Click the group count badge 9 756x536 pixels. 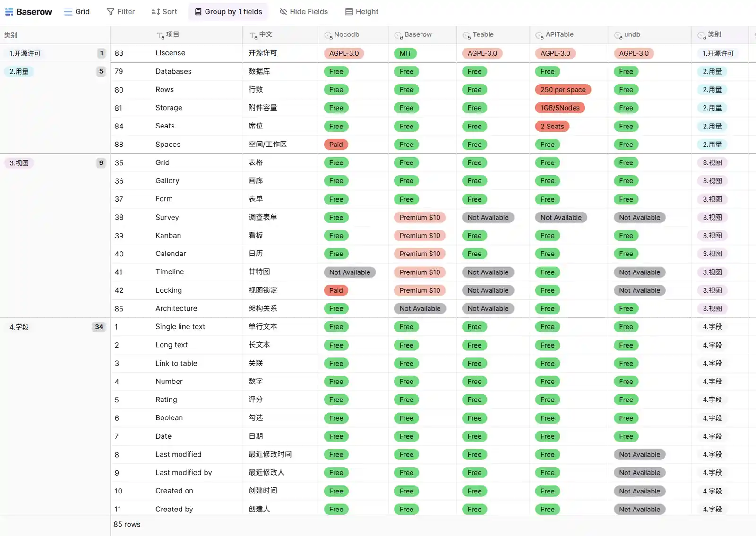(x=101, y=163)
